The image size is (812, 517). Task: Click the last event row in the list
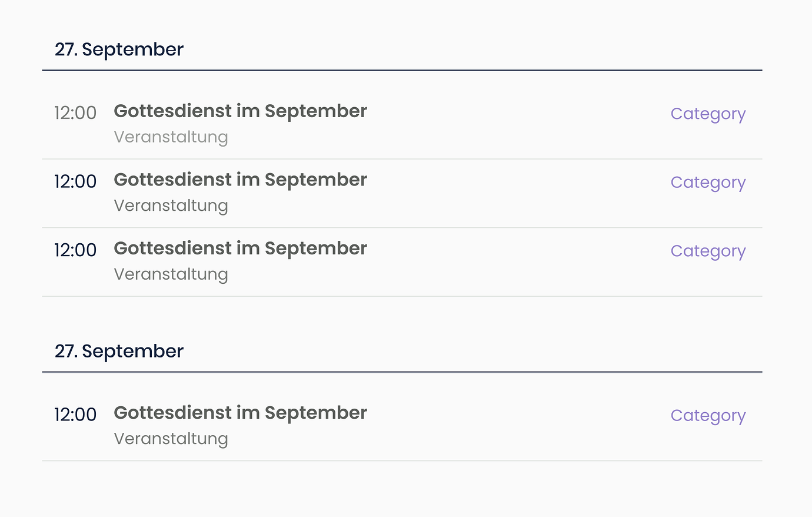402,425
